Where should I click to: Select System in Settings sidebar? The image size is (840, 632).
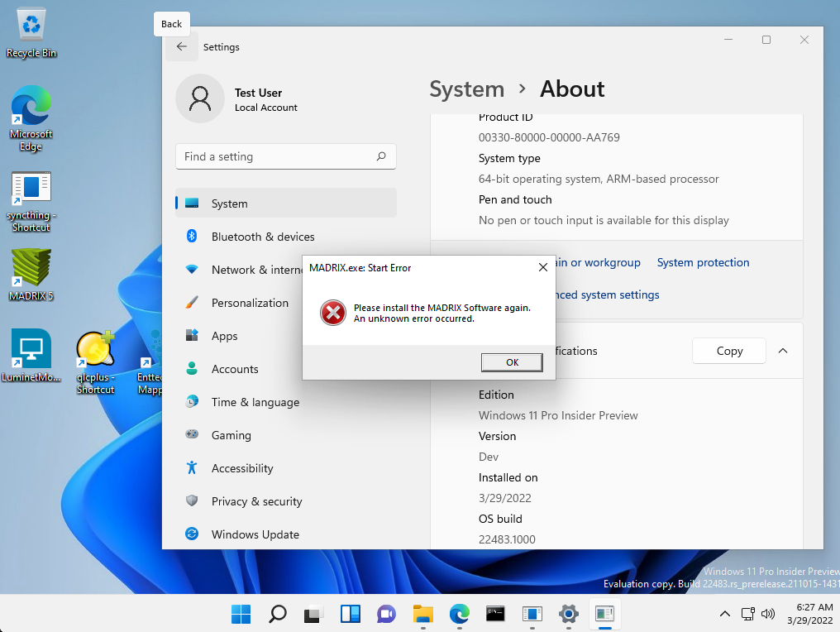click(x=285, y=203)
